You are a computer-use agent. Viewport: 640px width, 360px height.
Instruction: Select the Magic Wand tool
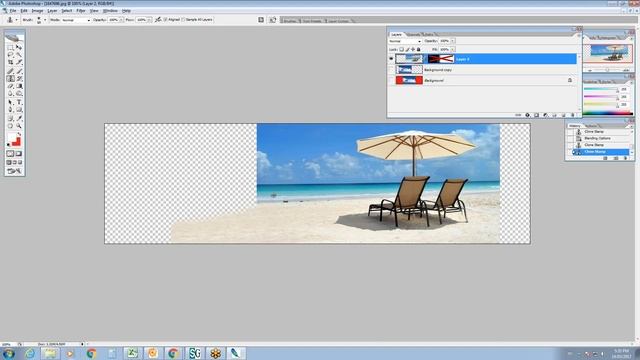19,54
